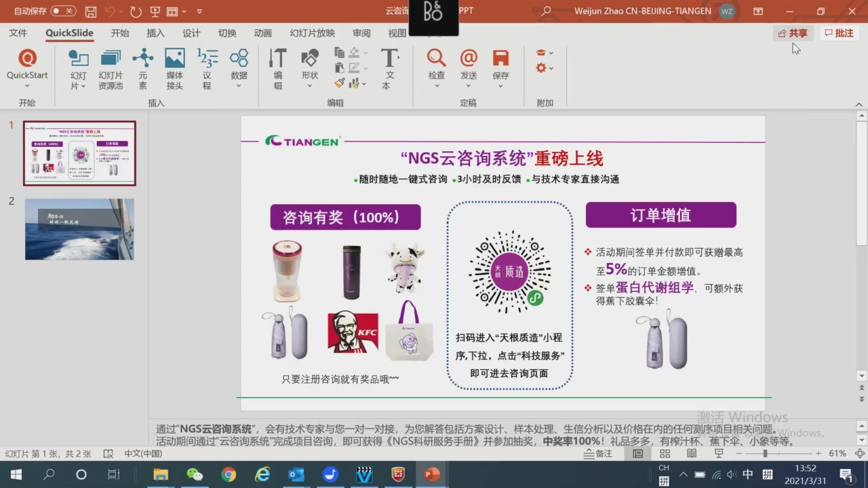Select slide 1 thumbnail in the panel

pyautogui.click(x=79, y=153)
